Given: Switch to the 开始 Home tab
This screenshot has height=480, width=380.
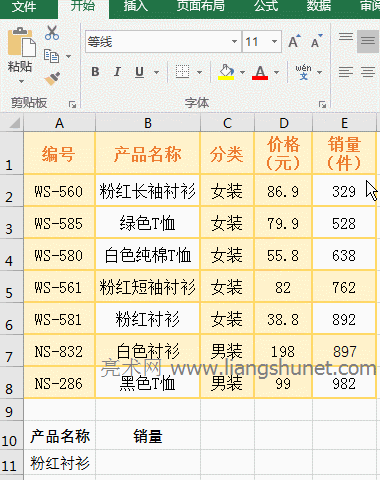Looking at the screenshot, I should [83, 6].
